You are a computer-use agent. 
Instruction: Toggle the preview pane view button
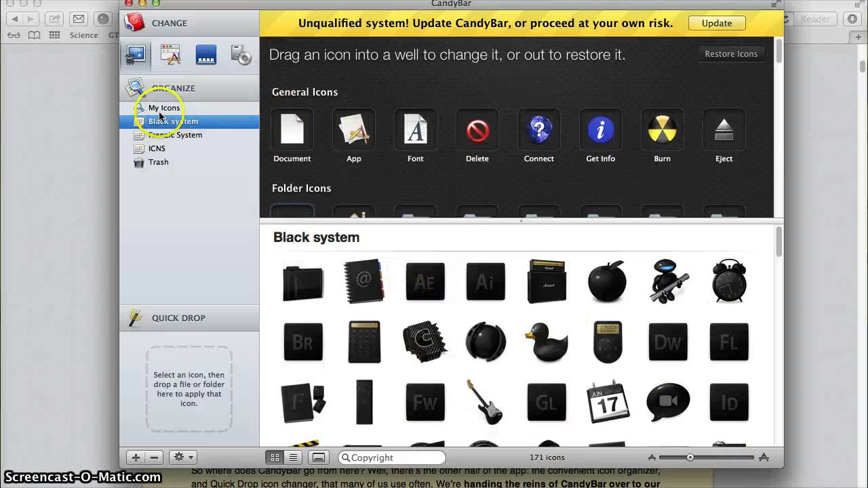point(319,457)
